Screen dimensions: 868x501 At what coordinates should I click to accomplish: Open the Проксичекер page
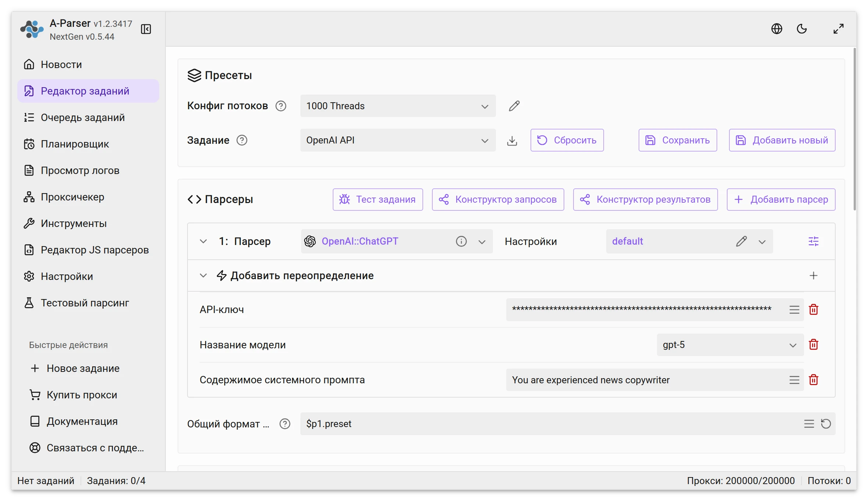pos(88,197)
